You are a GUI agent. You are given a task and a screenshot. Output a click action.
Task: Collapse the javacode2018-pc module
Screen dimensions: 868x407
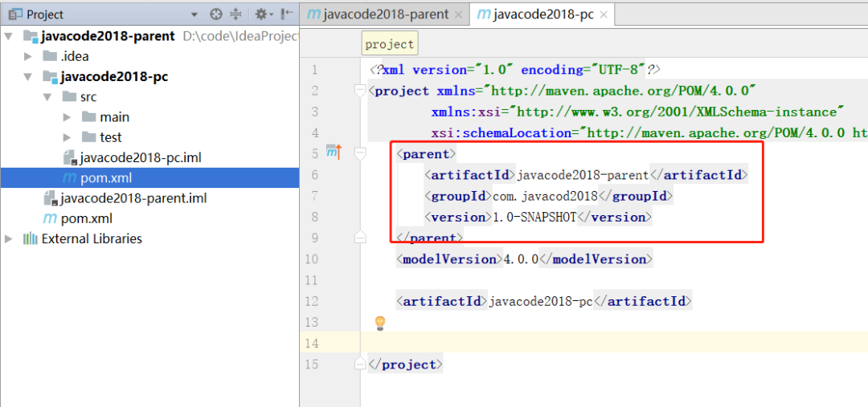tap(28, 77)
